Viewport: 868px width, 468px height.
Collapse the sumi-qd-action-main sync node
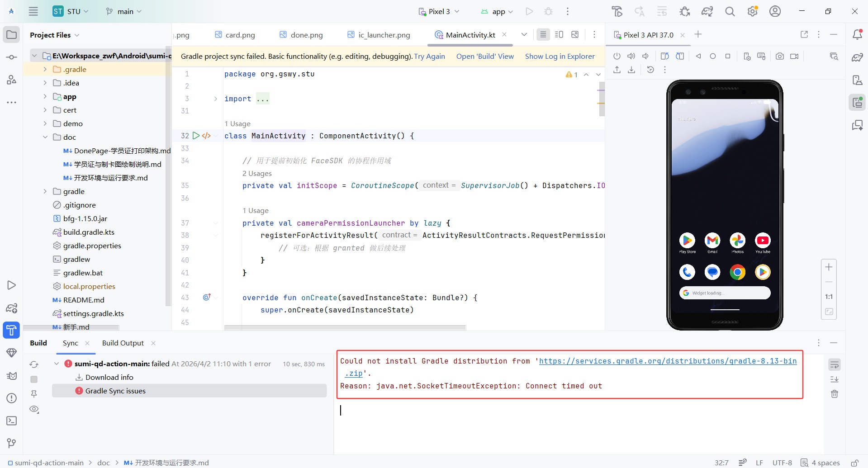pos(57,364)
